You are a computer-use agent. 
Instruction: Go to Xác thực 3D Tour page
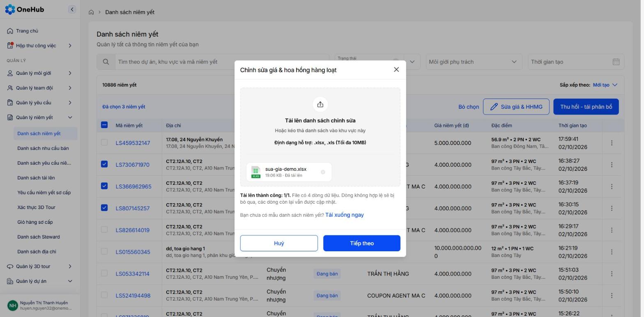tap(36, 207)
